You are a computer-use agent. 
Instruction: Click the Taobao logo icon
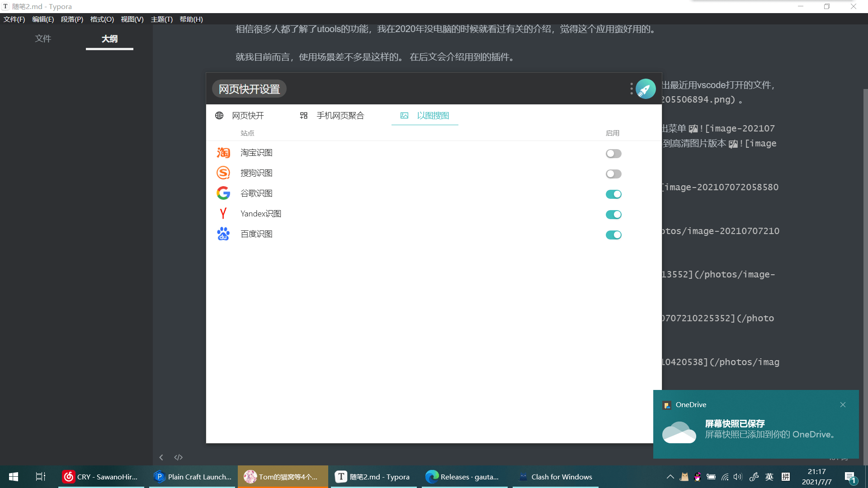click(x=223, y=153)
